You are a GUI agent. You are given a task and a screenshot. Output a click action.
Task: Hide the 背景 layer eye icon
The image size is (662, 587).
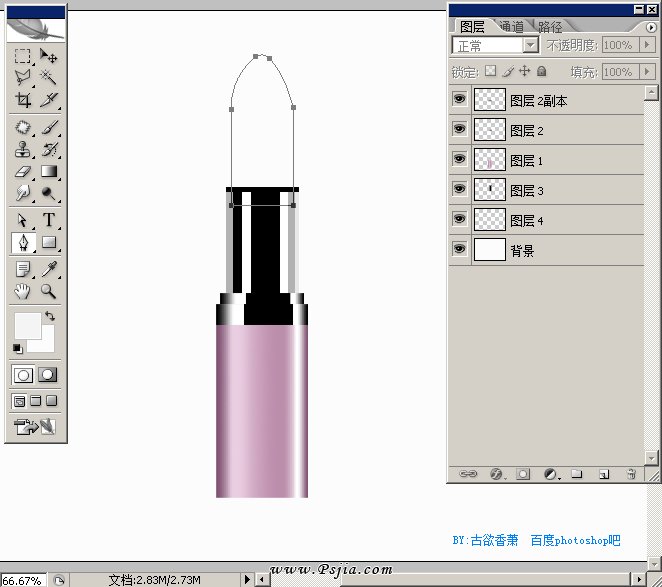point(460,249)
